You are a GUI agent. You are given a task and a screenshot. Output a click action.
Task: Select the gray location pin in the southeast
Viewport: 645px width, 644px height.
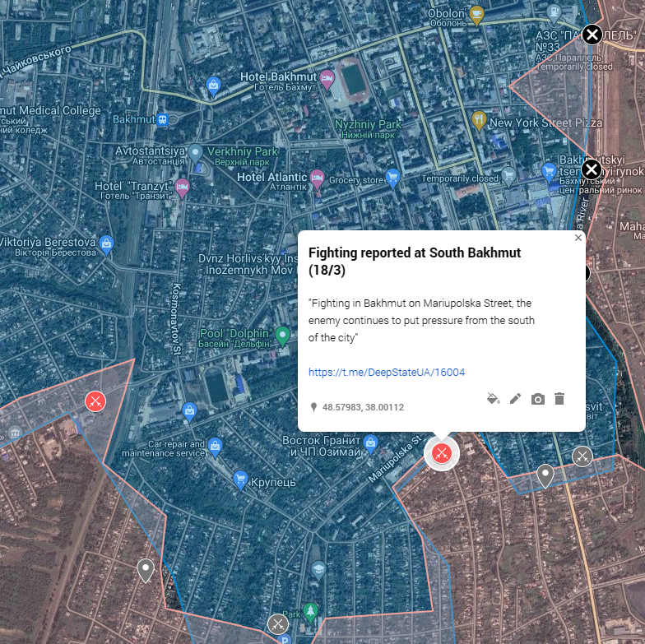click(545, 475)
